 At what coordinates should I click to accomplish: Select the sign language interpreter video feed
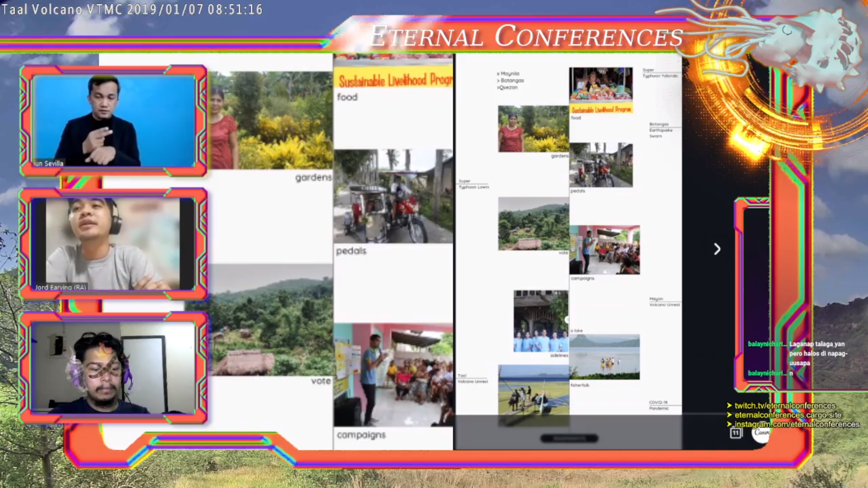tap(114, 121)
